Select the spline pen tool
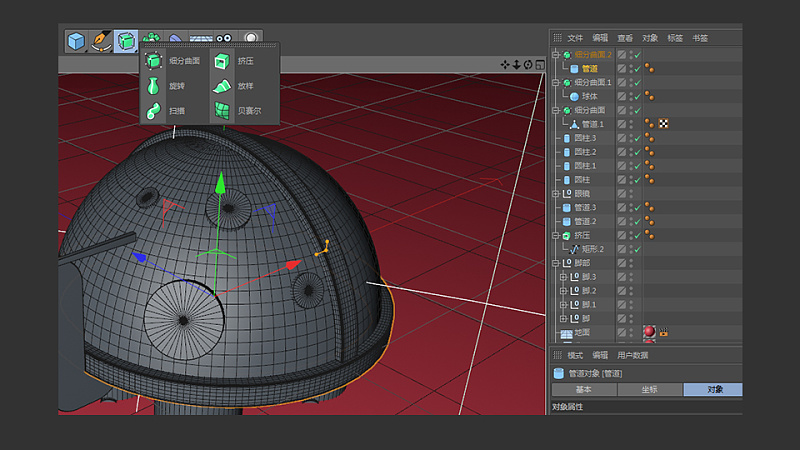800x450 pixels. [101, 41]
